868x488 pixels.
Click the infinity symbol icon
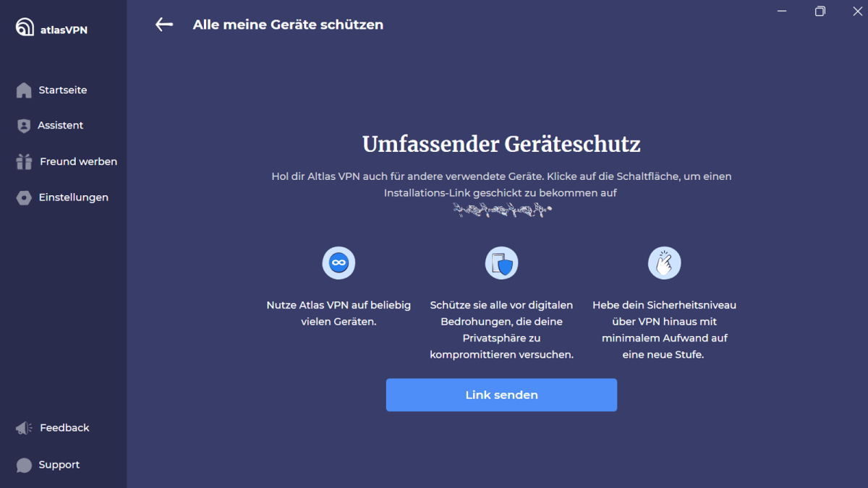(339, 262)
